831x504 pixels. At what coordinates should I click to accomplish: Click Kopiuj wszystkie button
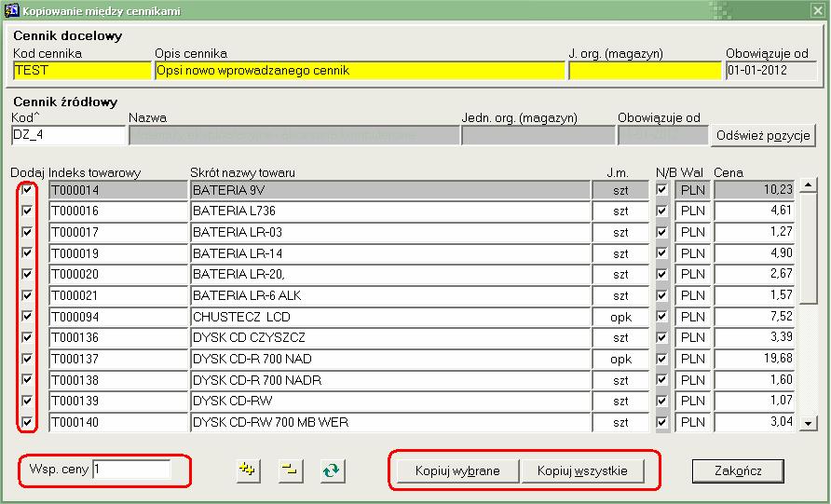pos(582,470)
